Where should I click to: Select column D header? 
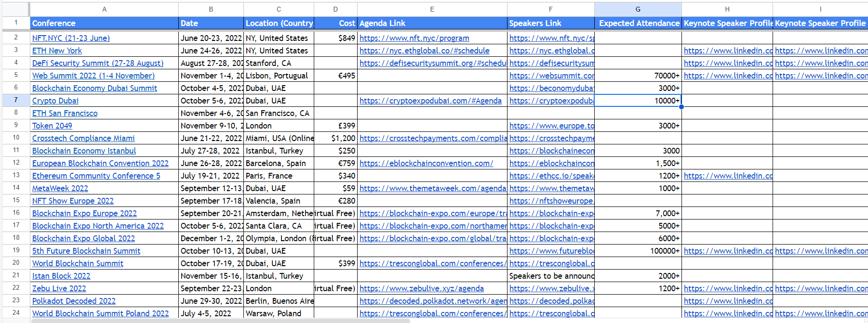coord(335,9)
